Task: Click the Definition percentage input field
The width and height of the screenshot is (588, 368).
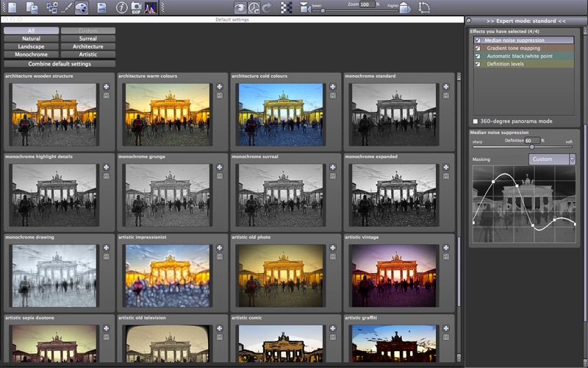Action: (532, 141)
